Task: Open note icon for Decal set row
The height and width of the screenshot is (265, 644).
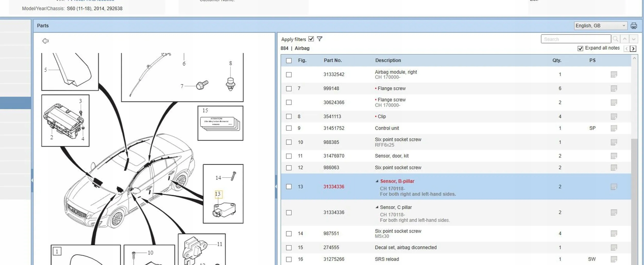Action: [x=614, y=248]
